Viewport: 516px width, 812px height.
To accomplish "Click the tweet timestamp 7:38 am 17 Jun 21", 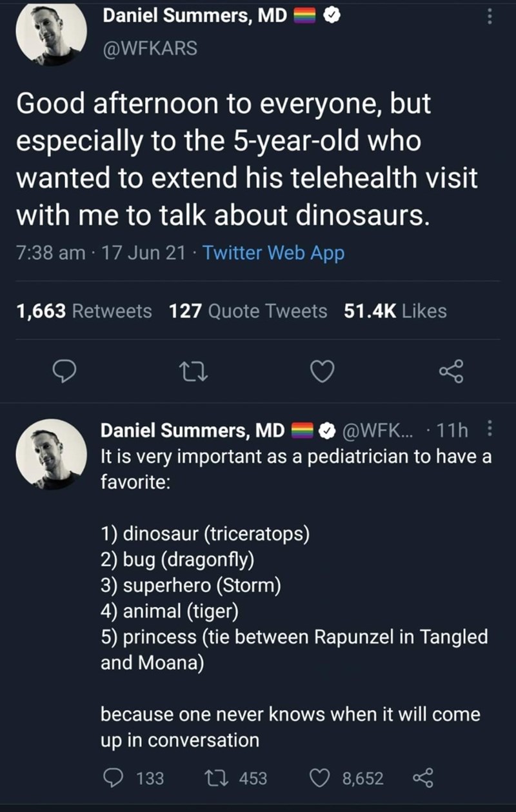I will pyautogui.click(x=97, y=253).
